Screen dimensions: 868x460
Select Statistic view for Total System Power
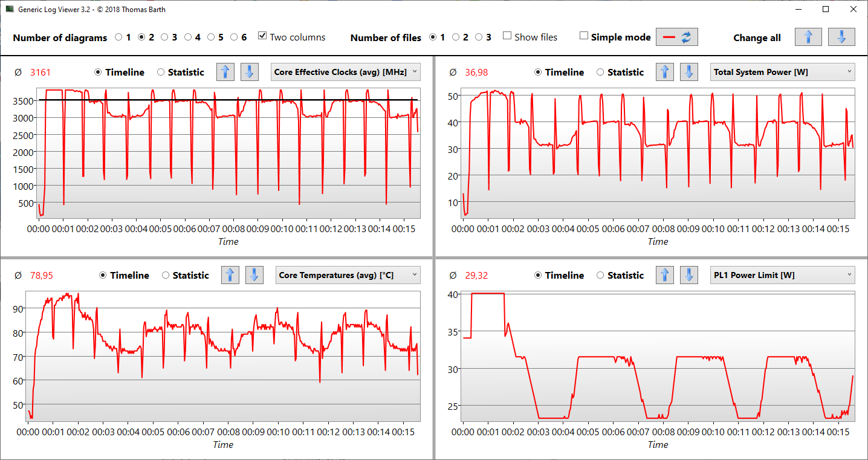coord(600,72)
